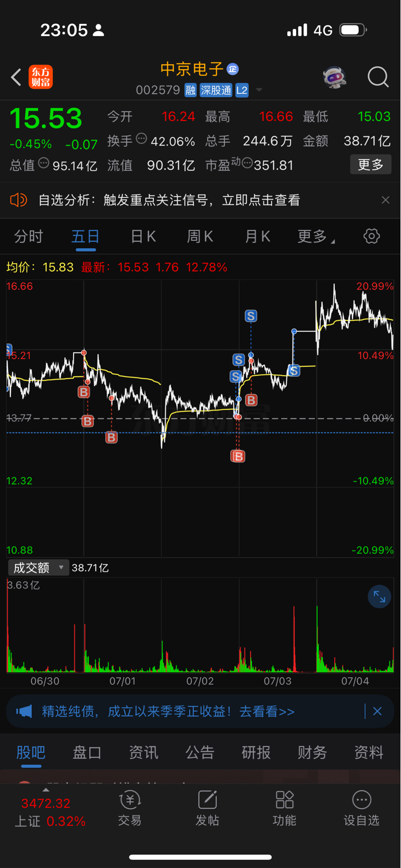Tap the 深股通 badge
Viewport: 401px width, 868px height.
coord(216,90)
